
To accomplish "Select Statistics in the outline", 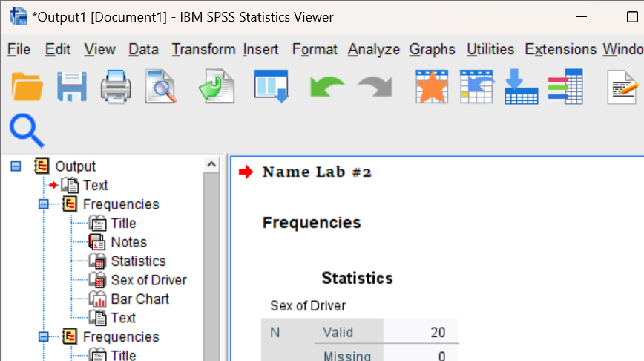I will [138, 261].
